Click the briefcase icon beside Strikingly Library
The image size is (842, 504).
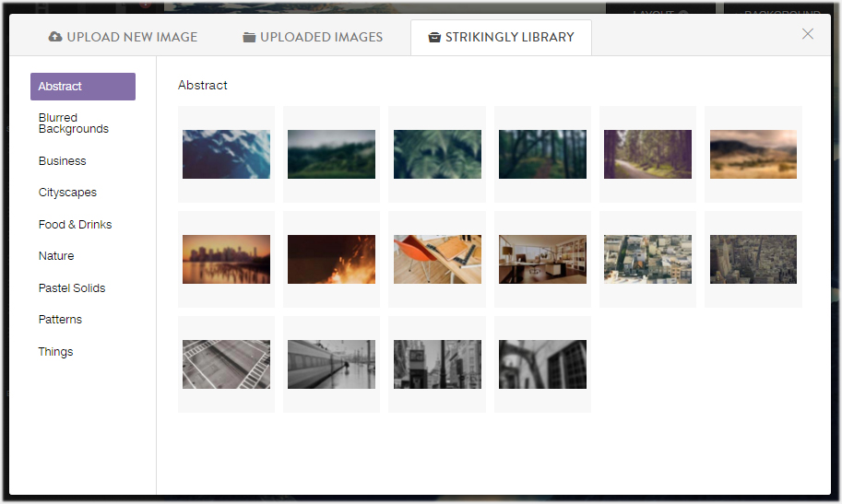tap(434, 38)
